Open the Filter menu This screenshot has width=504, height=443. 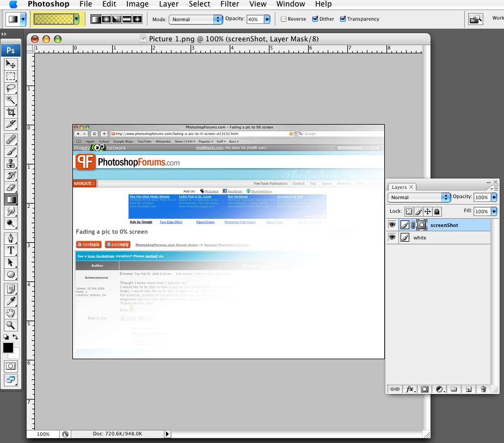[x=230, y=4]
